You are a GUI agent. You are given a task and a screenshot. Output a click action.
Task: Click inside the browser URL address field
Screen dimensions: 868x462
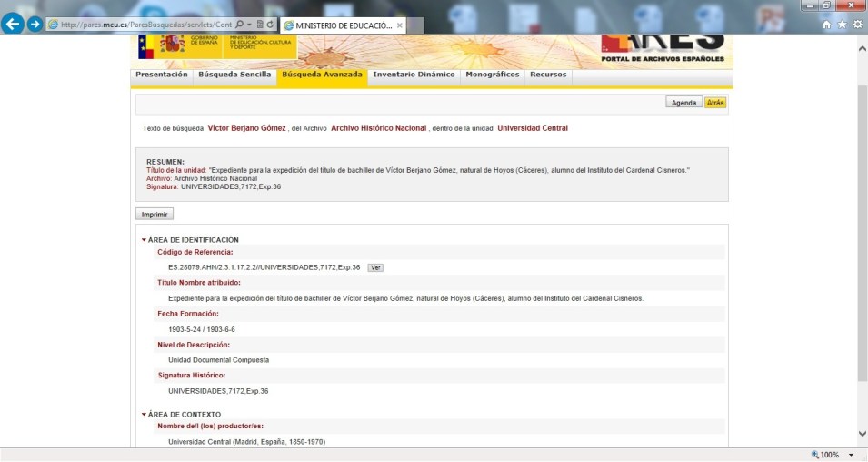point(145,25)
